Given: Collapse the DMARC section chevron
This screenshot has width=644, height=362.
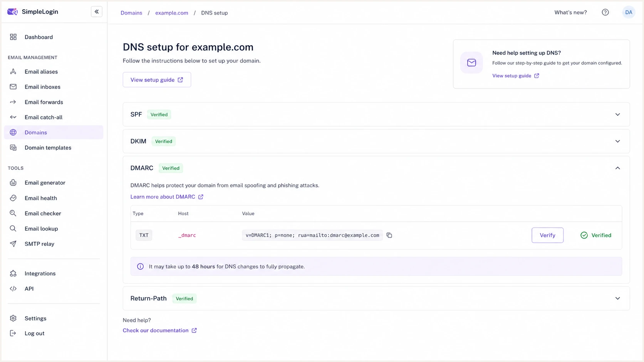Looking at the screenshot, I should coord(617,168).
